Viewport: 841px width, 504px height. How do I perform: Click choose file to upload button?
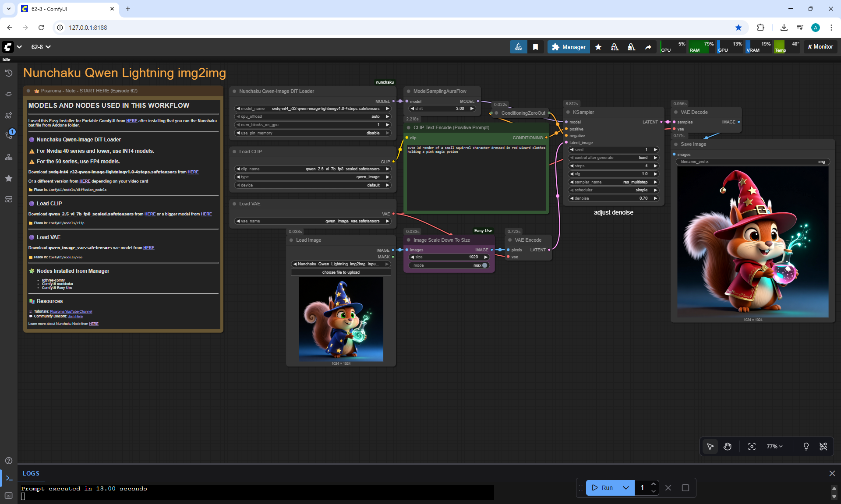coord(341,272)
